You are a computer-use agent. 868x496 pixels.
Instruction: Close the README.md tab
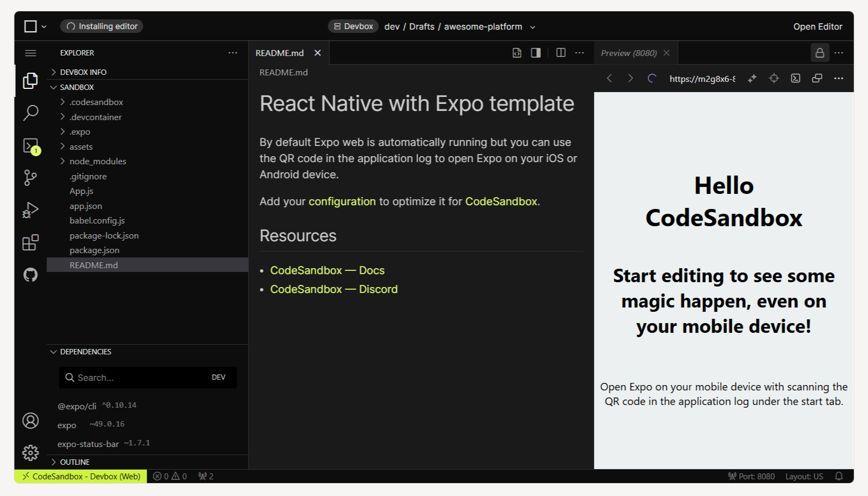[x=318, y=53]
